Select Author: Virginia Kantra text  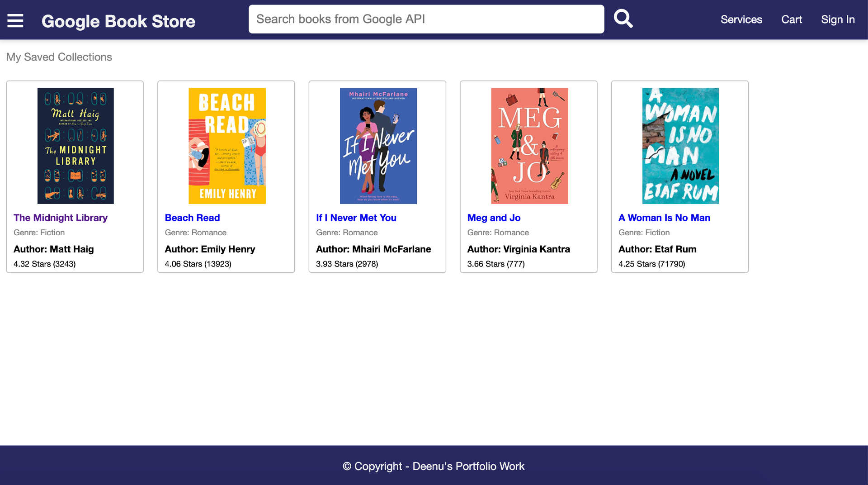tap(519, 249)
